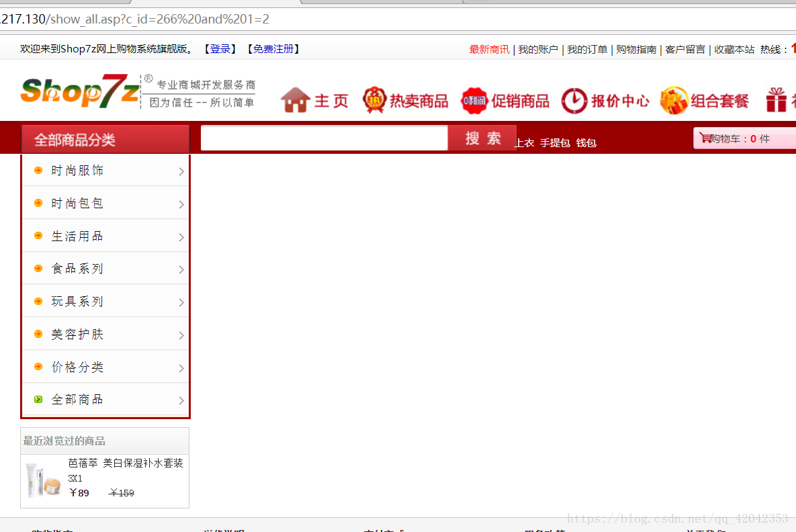Select 玩具系列 category
Image resolution: width=796 pixels, height=532 pixels.
click(x=77, y=302)
